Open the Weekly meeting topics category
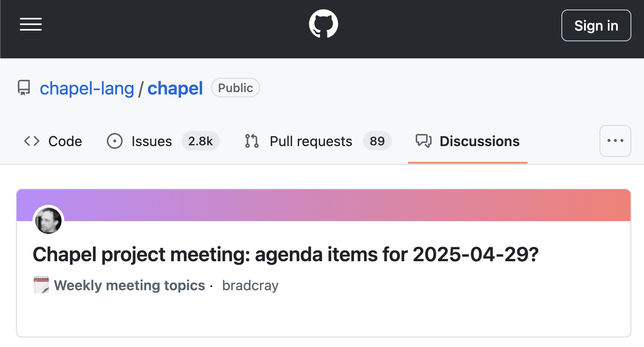The width and height of the screenshot is (644, 347). tap(129, 285)
